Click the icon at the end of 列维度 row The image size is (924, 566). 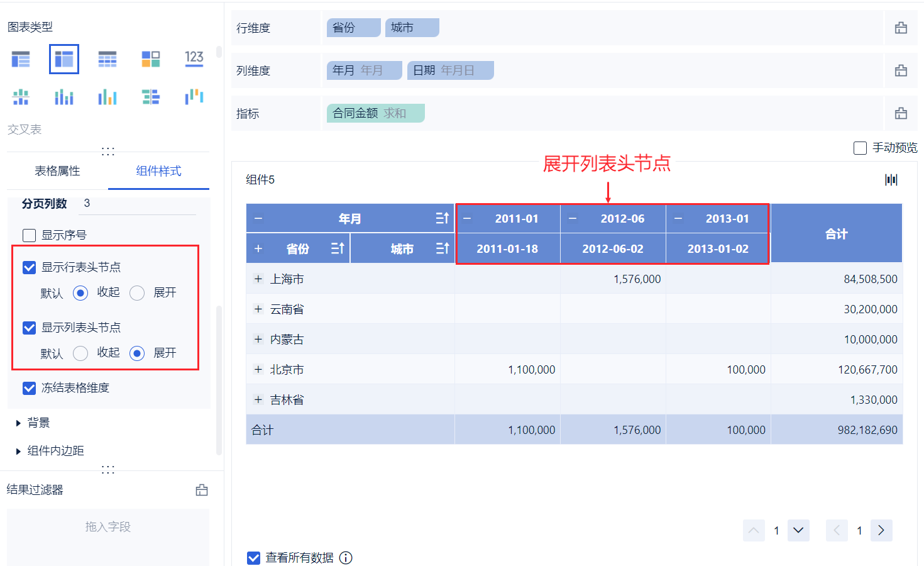click(901, 70)
